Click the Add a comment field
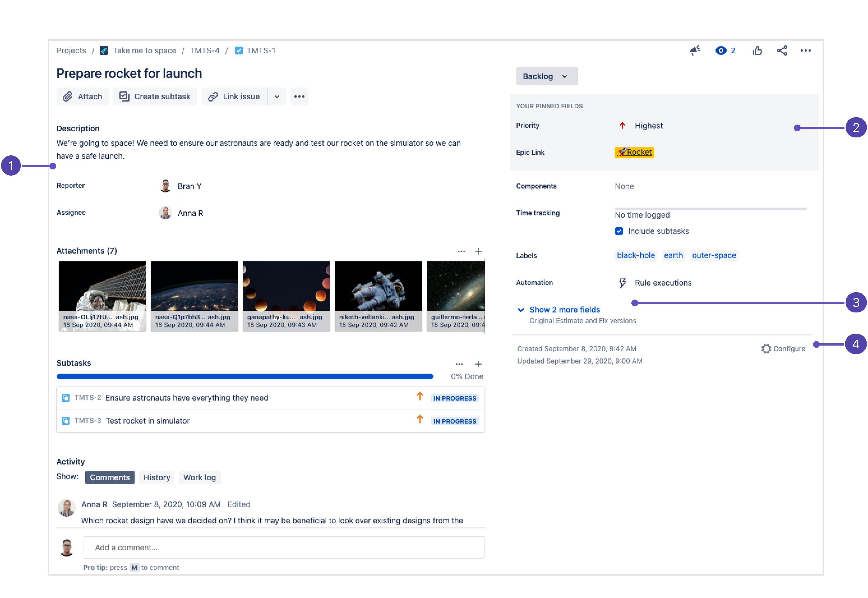 (283, 548)
